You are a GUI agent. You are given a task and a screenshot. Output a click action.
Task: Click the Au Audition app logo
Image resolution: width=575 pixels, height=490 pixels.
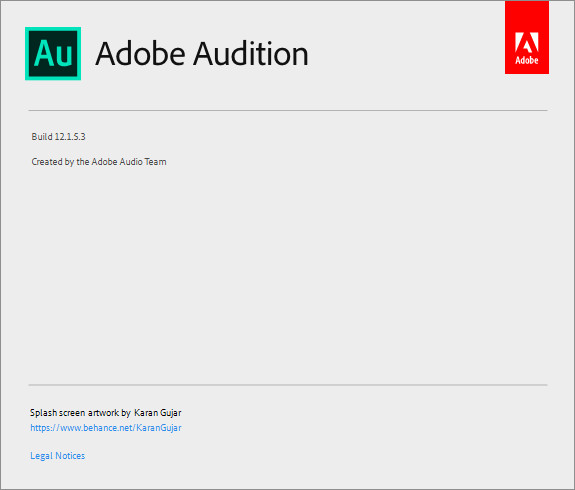(53, 54)
